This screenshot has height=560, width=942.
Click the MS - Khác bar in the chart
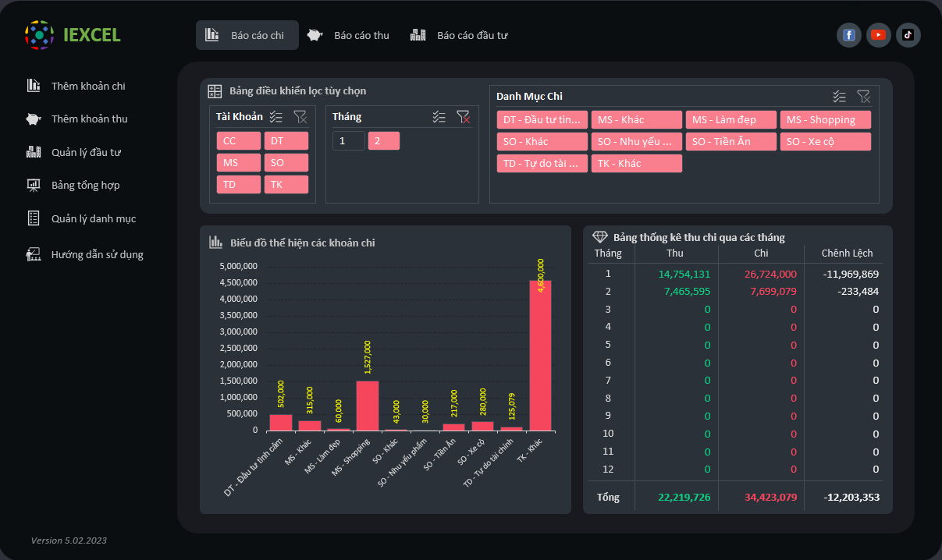pyautogui.click(x=310, y=426)
